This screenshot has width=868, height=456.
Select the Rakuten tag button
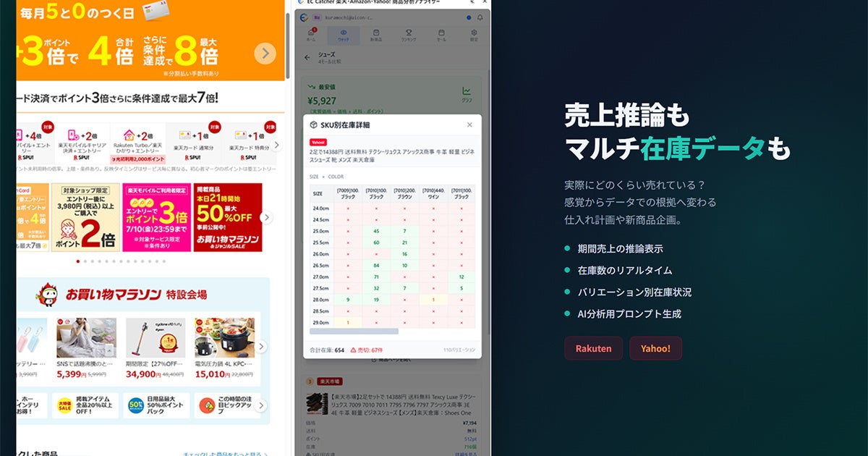click(x=594, y=348)
